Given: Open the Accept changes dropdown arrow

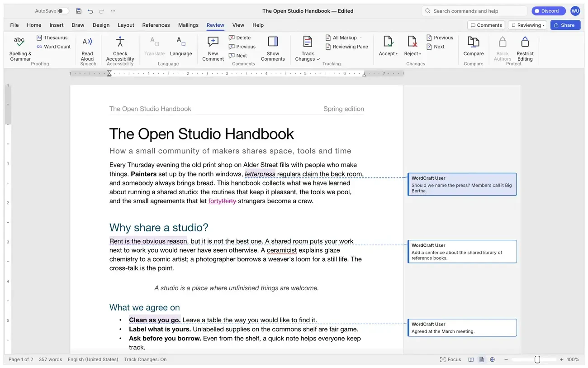Looking at the screenshot, I should click(x=397, y=54).
